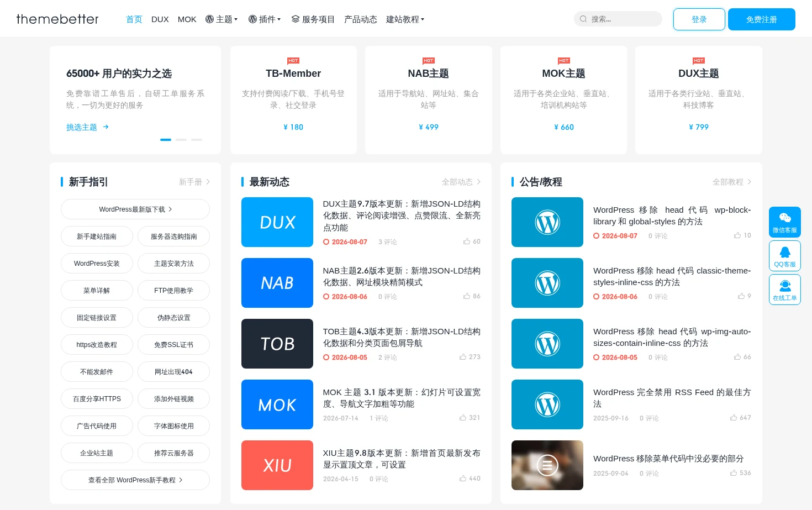Screen dimensions: 812x510
Task: Open the DUX post thumbnail
Action: tap(277, 222)
